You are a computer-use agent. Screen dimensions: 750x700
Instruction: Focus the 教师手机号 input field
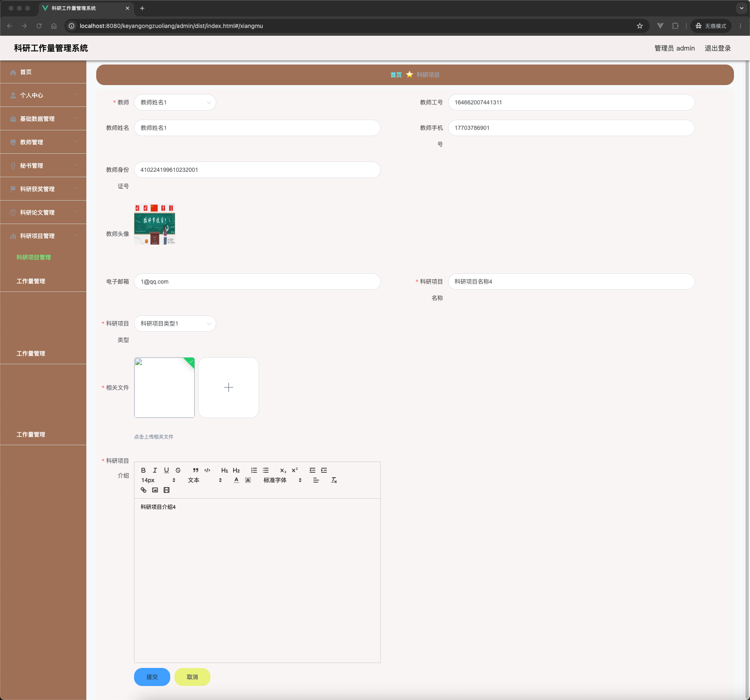[x=572, y=128]
